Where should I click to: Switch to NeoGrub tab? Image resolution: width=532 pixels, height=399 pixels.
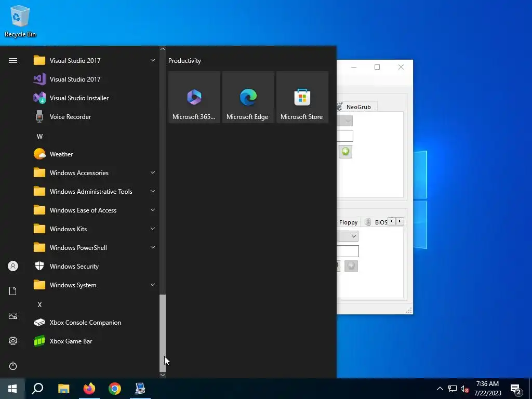[x=356, y=107]
